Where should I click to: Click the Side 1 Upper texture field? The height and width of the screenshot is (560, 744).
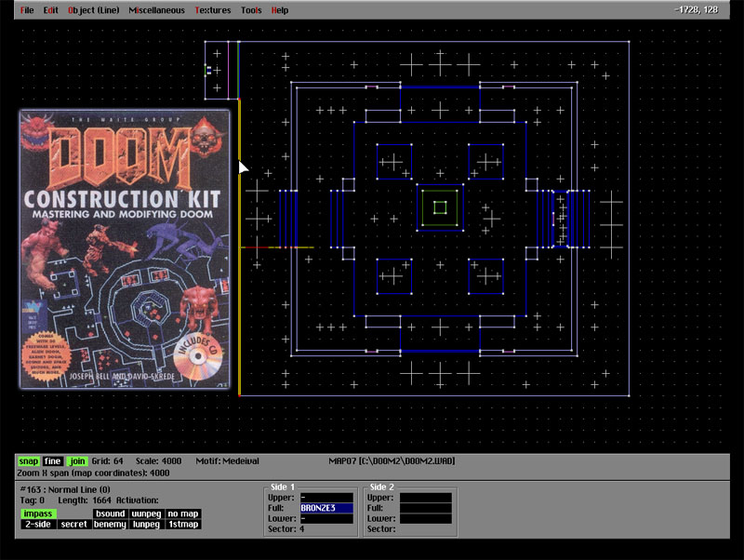coord(325,498)
